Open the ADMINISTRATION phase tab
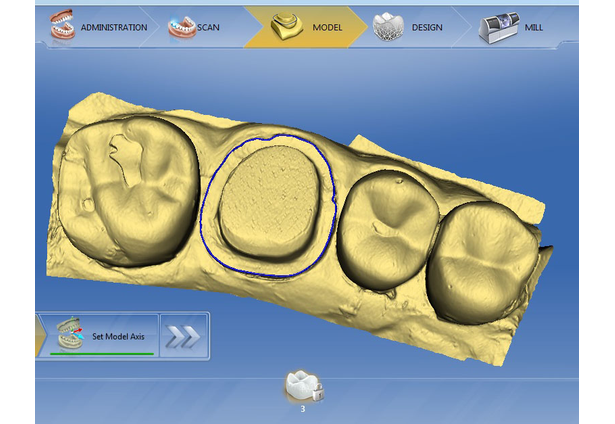This screenshot has height=424, width=615. tap(96, 27)
